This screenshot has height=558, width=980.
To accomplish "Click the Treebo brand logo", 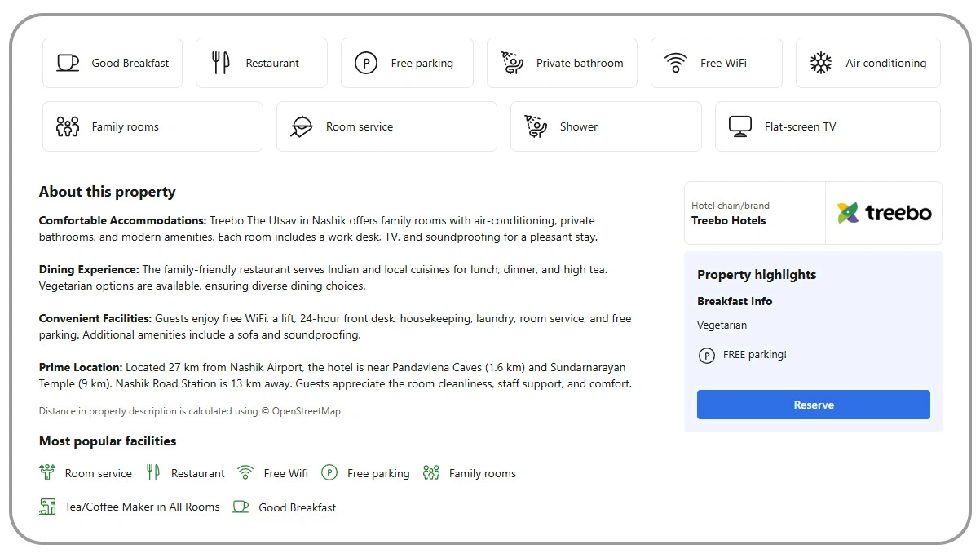I will [885, 212].
